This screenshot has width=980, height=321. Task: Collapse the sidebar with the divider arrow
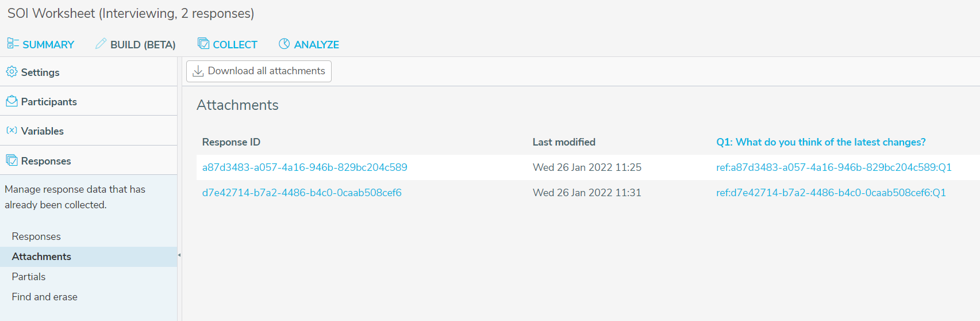(x=179, y=255)
